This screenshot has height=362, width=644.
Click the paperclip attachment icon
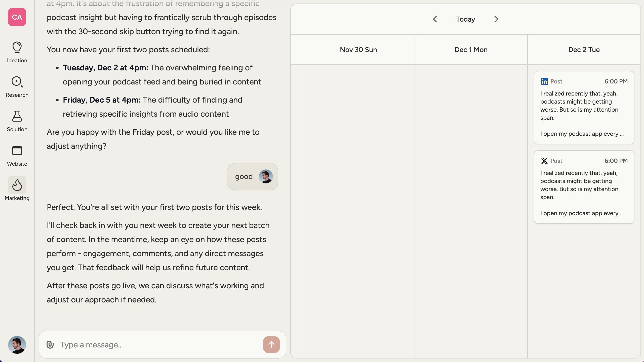(x=50, y=345)
